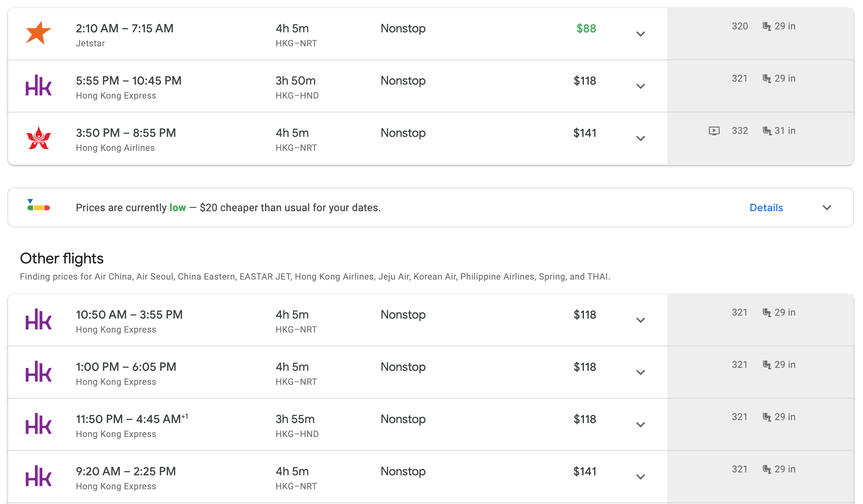Image resolution: width=863 pixels, height=504 pixels.
Task: Click the Other flights heading
Action: tap(61, 259)
